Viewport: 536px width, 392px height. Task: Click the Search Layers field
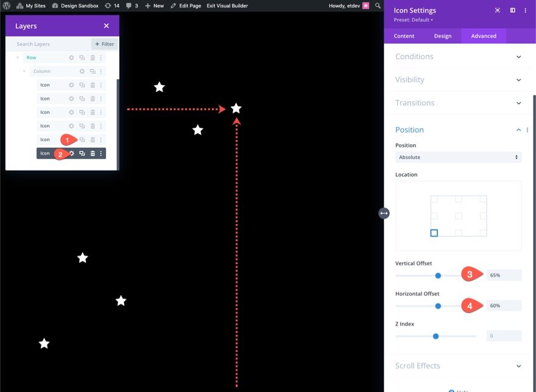click(x=49, y=44)
